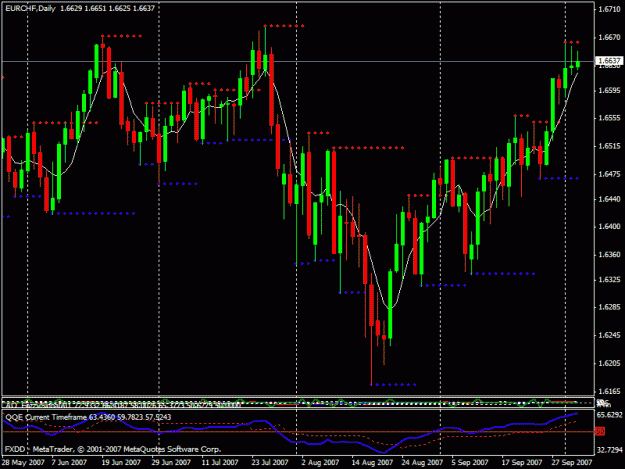Click the 5 Sep 2007 date label
625x469 pixels.
point(470,463)
